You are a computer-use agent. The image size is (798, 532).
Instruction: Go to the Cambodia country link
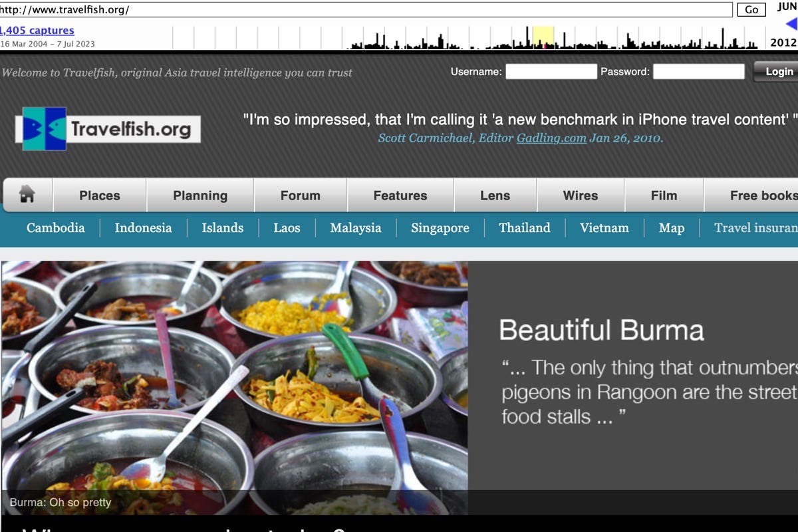tap(56, 228)
